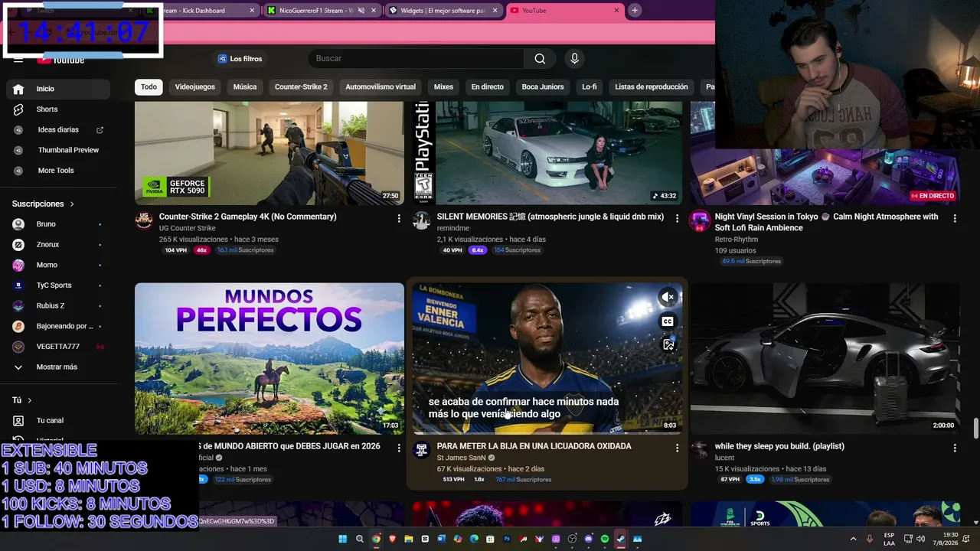Open the Inicio home icon in sidebar
Viewport: 980px width, 551px height.
(x=18, y=89)
